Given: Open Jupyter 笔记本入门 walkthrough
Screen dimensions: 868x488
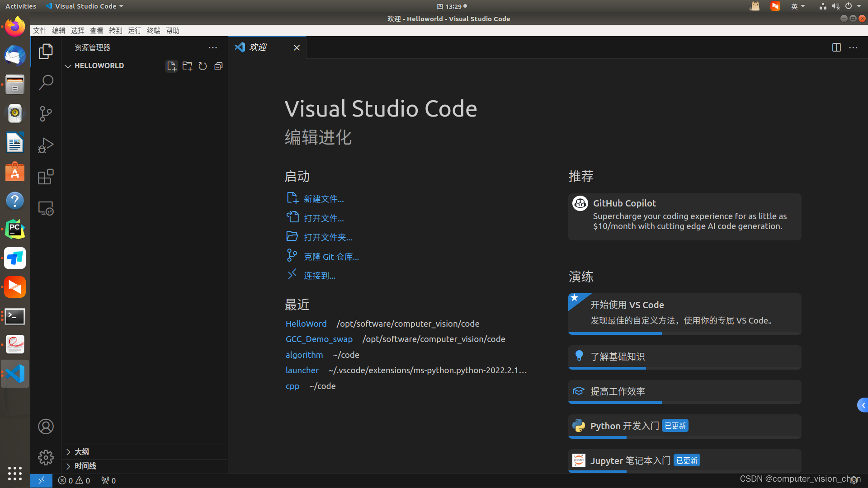Looking at the screenshot, I should coord(684,461).
